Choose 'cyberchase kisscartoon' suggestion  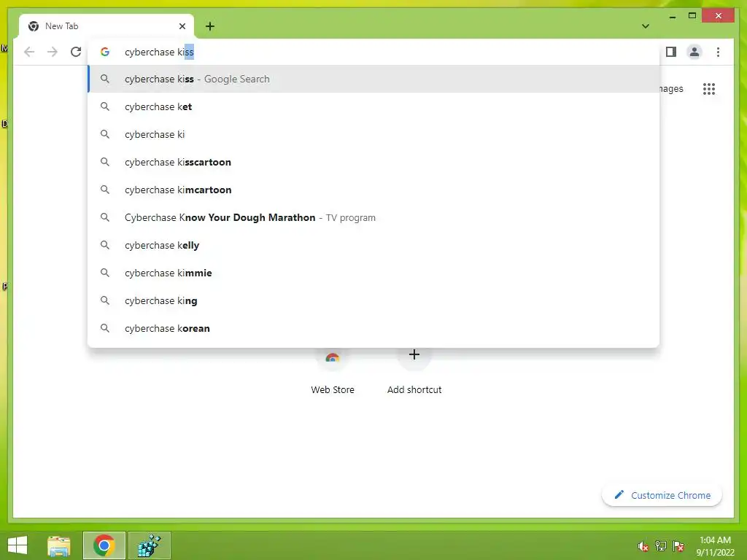pyautogui.click(x=374, y=162)
